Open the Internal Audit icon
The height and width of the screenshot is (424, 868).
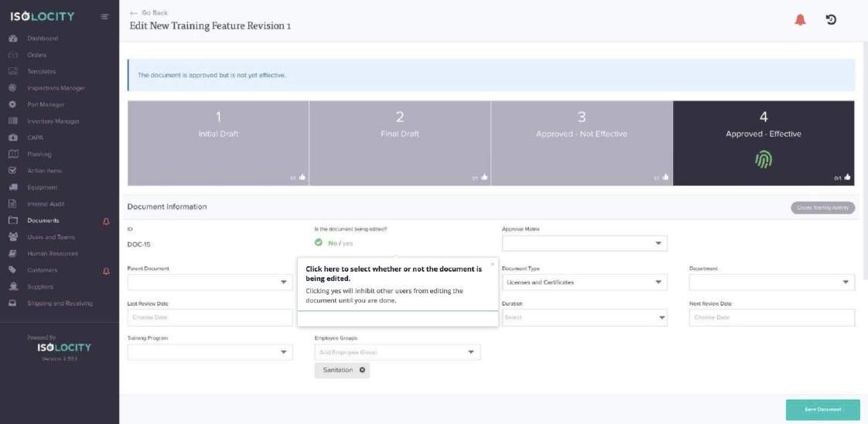point(13,204)
